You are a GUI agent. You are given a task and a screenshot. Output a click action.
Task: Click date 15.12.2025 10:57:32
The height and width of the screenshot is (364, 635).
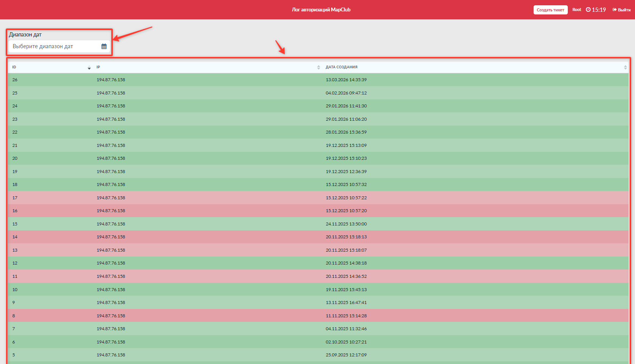[x=346, y=184]
